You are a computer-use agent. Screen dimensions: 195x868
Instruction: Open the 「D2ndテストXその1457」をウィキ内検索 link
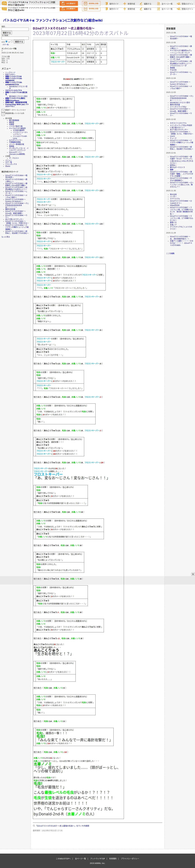point(62,826)
